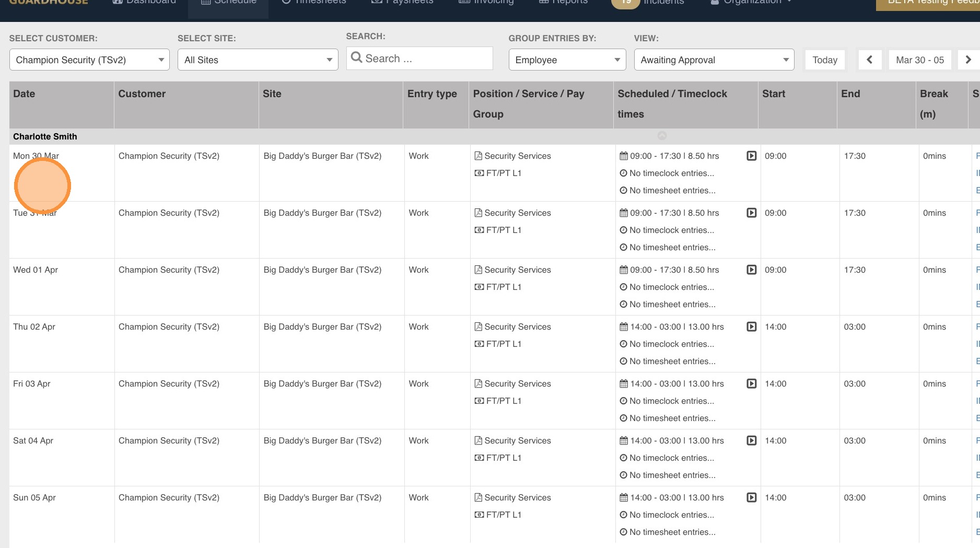
Task: Click the timeclock clock icon in Mon 30 Mar row
Action: point(623,173)
